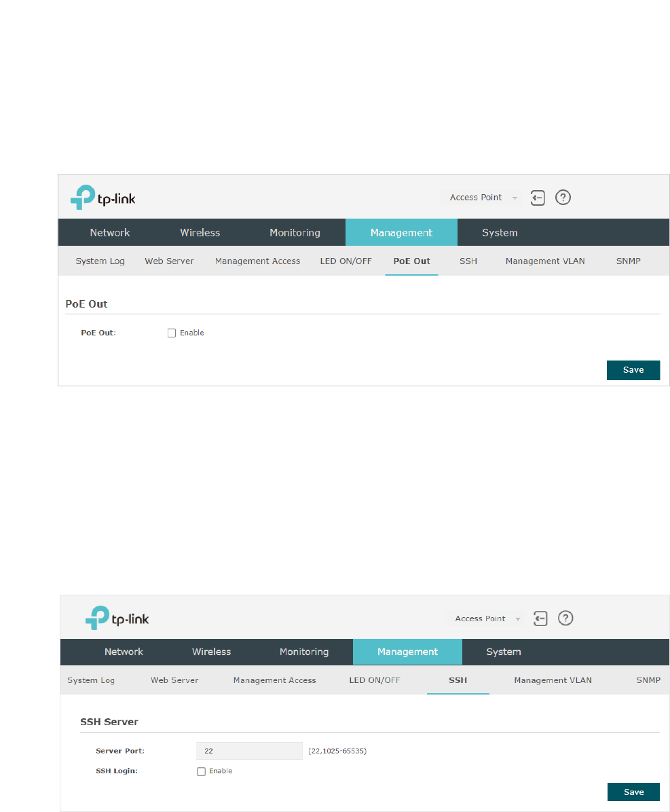Viewport: 670px width, 812px height.
Task: Open the Monitoring menu in the SSH panel
Action: (x=304, y=652)
